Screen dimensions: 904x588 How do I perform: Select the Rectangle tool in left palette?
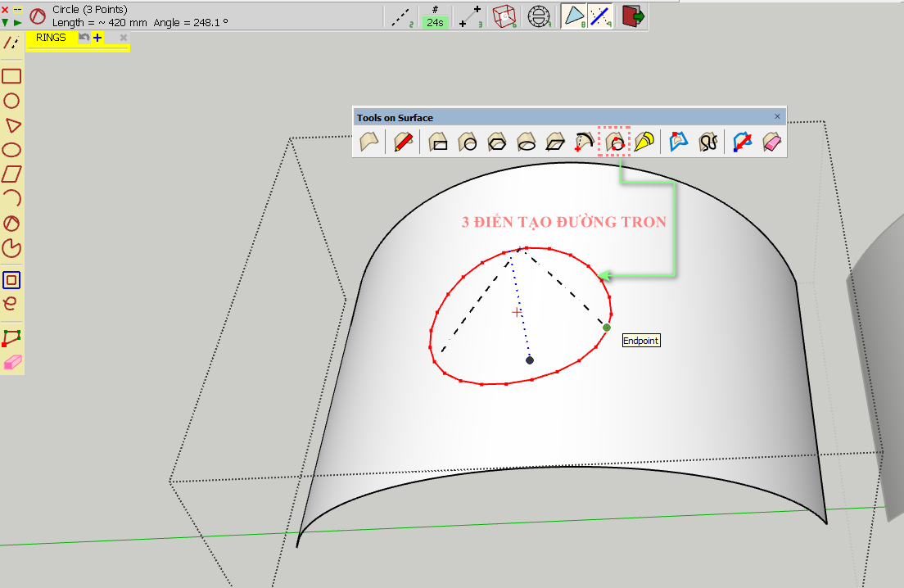click(x=11, y=76)
